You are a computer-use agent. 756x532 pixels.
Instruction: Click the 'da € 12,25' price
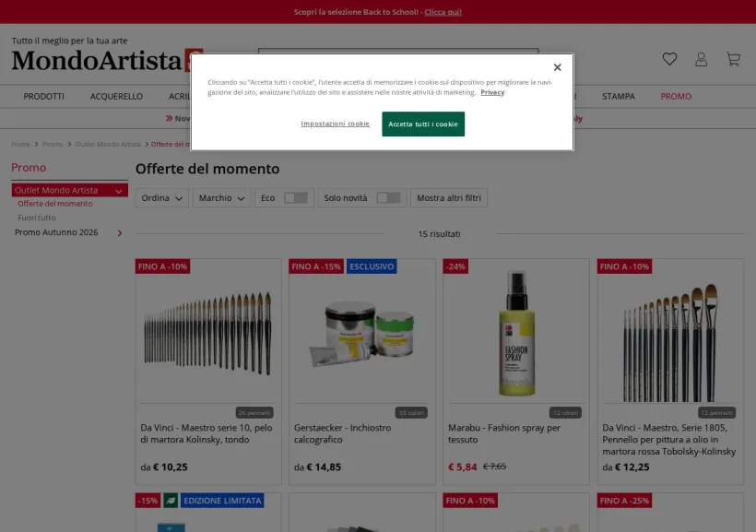(626, 467)
